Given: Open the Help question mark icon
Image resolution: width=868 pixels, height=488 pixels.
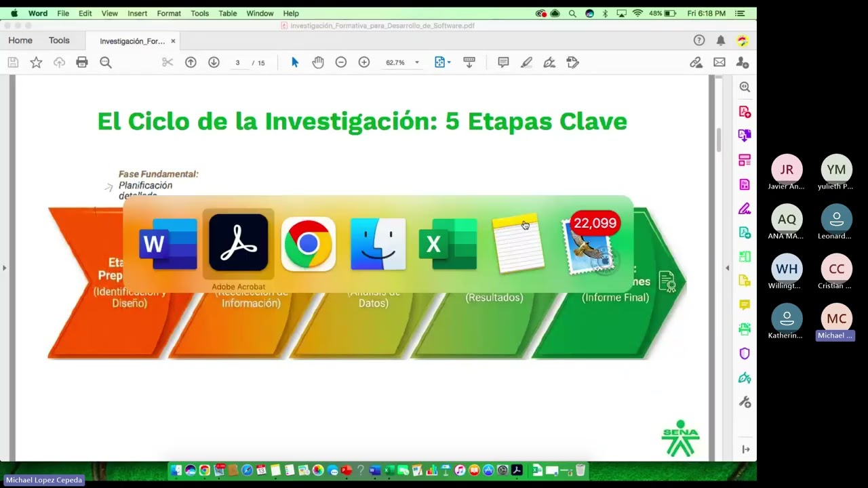Looking at the screenshot, I should (699, 41).
